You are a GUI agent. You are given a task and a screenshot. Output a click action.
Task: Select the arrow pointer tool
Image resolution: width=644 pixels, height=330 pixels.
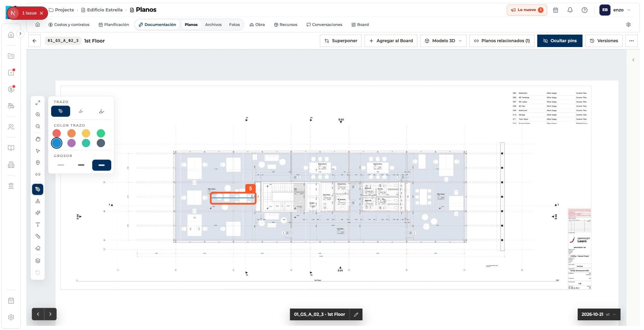point(38,151)
